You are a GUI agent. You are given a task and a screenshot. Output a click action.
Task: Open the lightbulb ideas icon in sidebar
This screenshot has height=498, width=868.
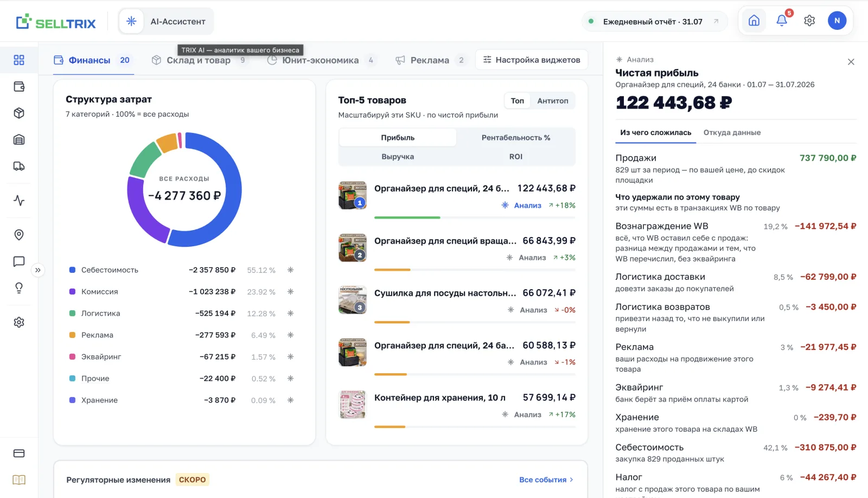click(19, 288)
